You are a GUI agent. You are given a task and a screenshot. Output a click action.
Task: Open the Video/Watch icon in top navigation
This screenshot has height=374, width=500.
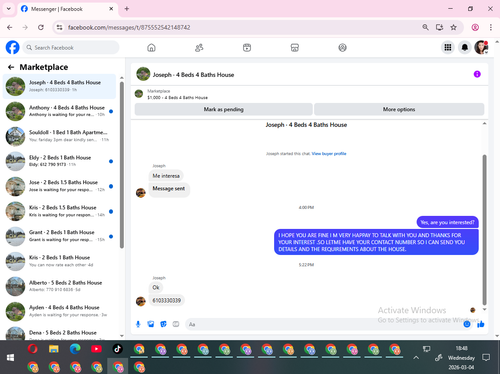247,48
